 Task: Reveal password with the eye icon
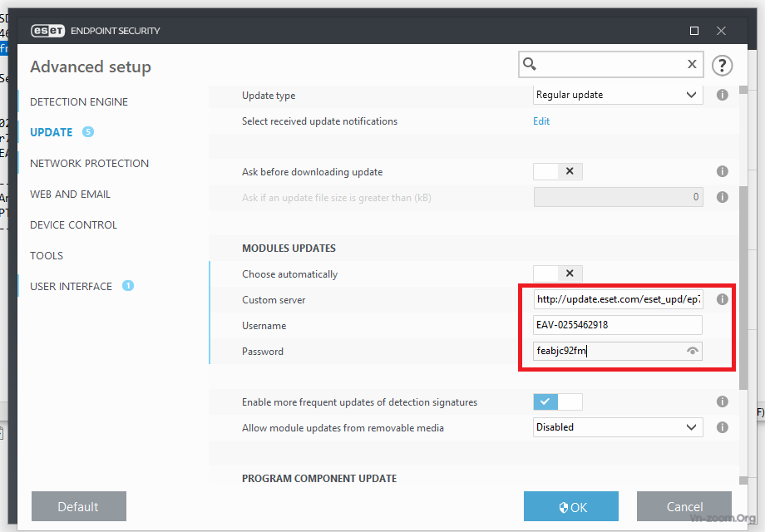693,351
